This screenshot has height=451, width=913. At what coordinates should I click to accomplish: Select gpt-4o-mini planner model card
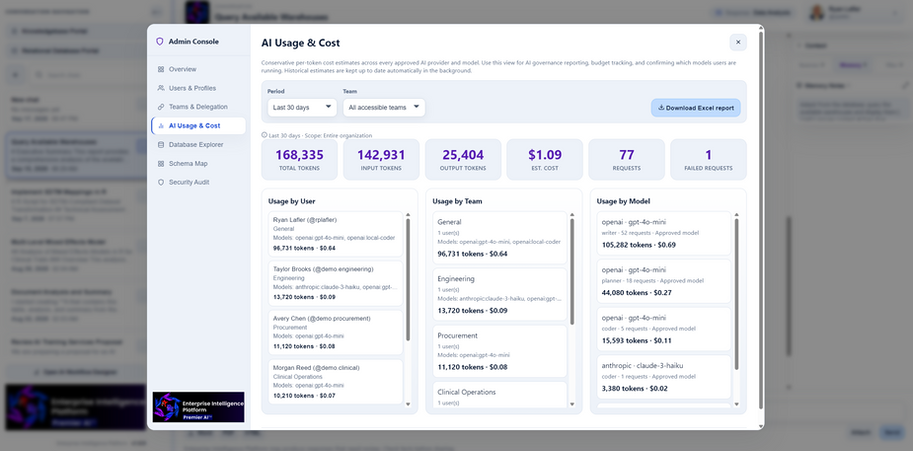[x=664, y=281]
